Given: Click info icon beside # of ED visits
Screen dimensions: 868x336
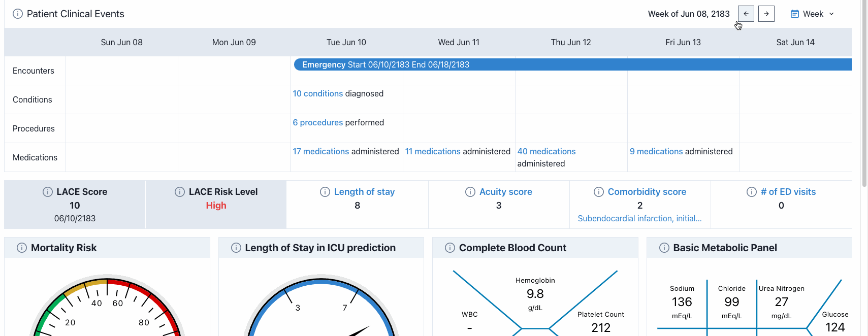Looking at the screenshot, I should click(752, 192).
